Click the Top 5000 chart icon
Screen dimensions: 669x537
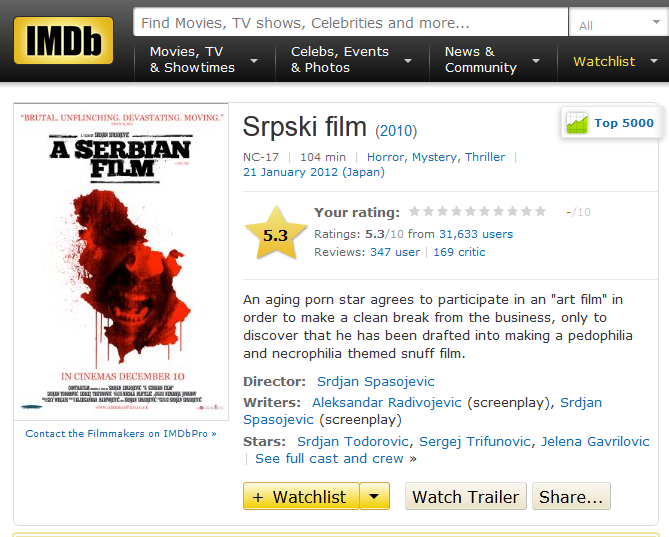coord(577,123)
